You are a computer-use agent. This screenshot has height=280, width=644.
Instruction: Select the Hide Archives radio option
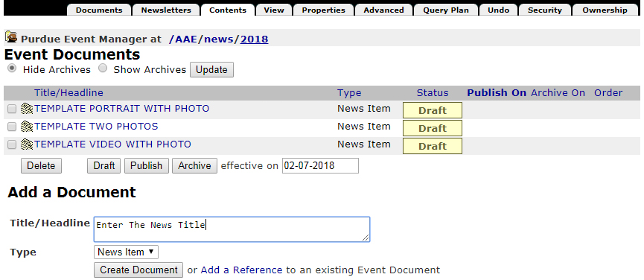(13, 69)
